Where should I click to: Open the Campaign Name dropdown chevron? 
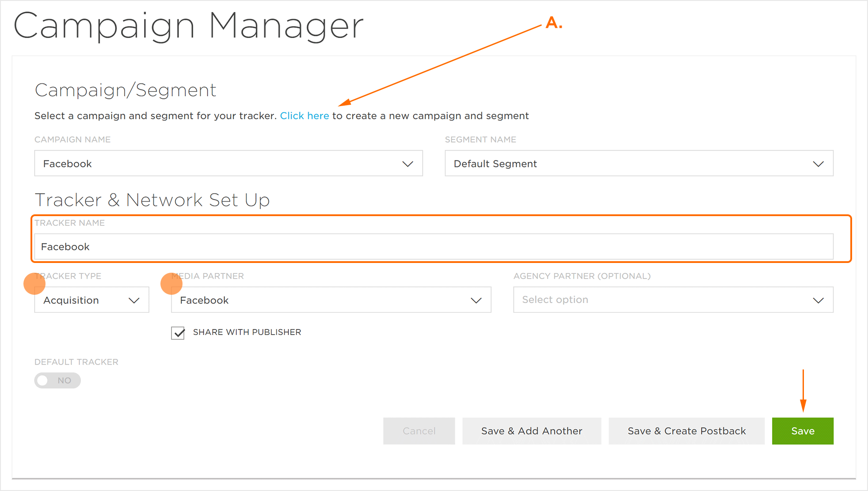[x=407, y=164]
